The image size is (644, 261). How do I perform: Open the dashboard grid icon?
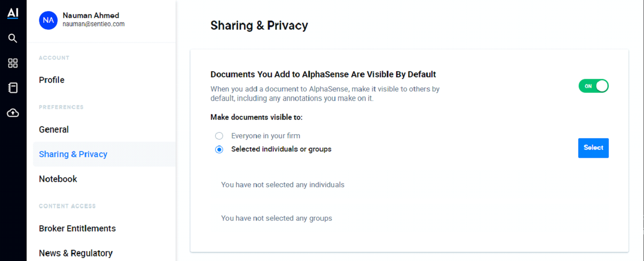click(x=13, y=64)
